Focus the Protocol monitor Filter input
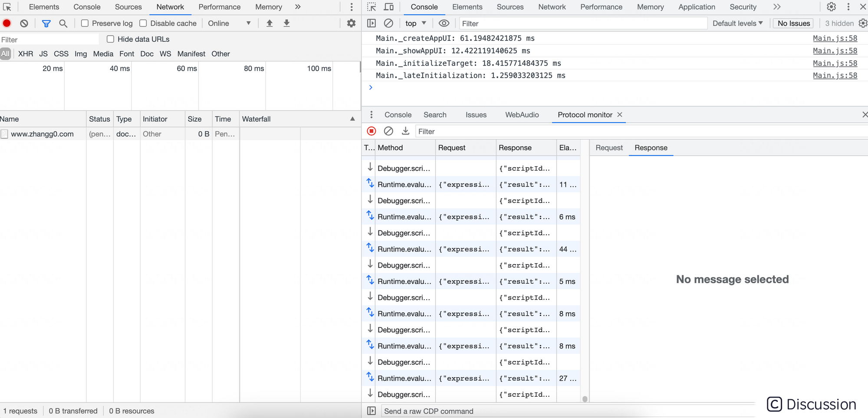 coord(641,131)
